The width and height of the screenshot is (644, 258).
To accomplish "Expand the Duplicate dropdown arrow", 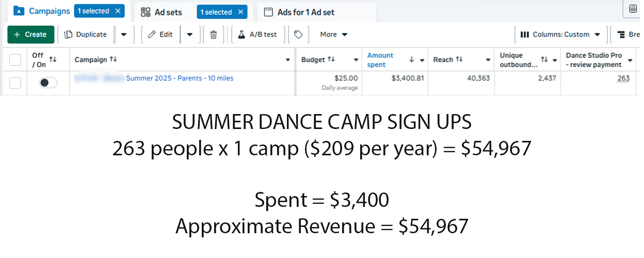I will coord(124,35).
